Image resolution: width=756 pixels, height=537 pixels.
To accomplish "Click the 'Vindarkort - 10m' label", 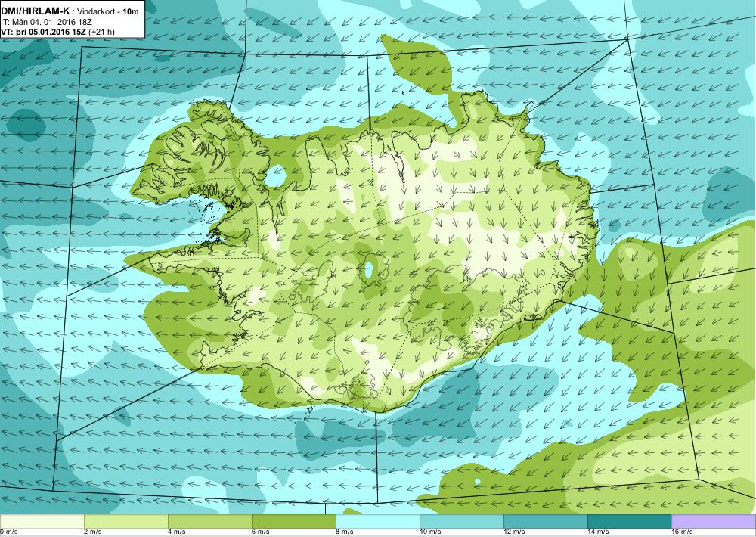I will [x=108, y=11].
